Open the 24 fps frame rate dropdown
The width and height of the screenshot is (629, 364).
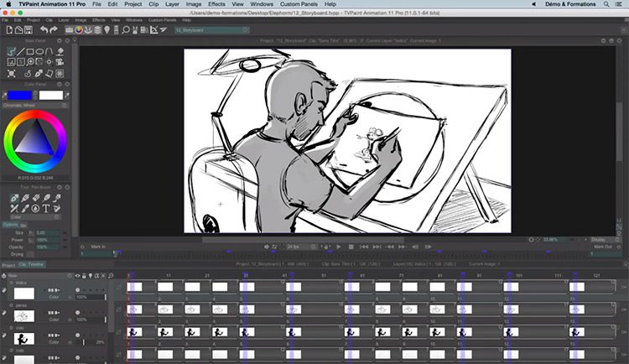point(294,247)
